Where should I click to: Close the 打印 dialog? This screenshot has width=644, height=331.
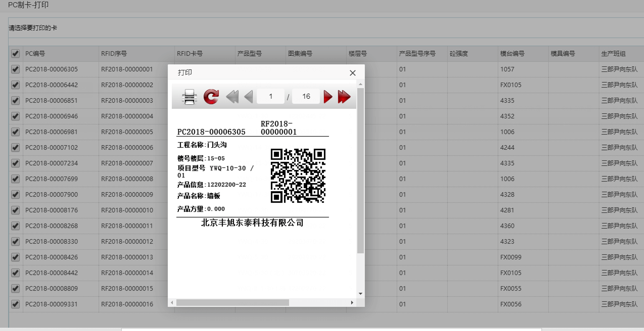point(352,73)
